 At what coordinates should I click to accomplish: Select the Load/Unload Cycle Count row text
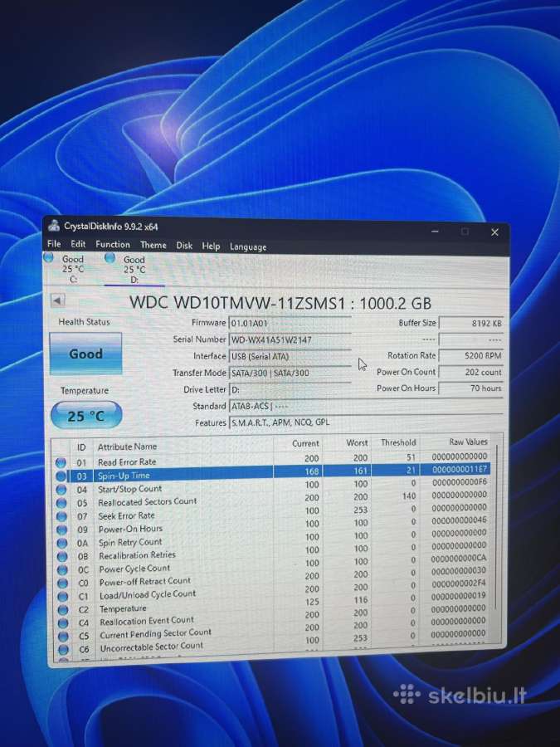click(148, 594)
